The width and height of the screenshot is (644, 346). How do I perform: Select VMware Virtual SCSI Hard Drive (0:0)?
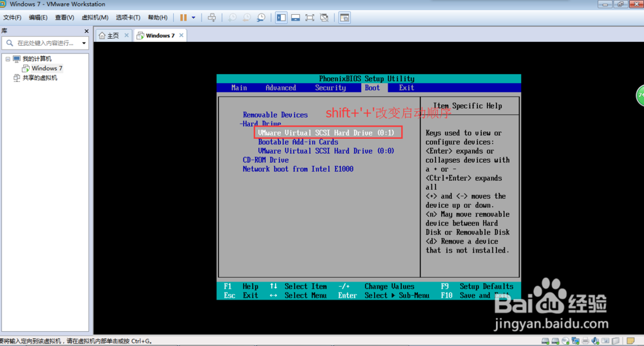point(326,151)
